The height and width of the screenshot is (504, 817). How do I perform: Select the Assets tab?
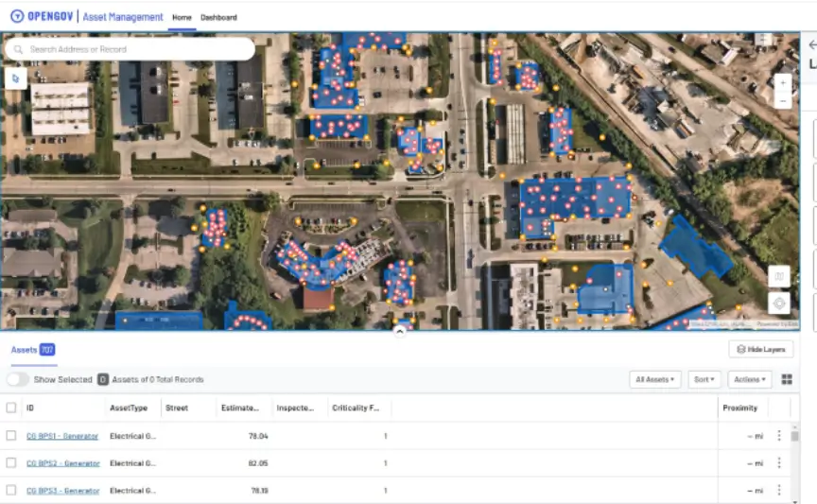point(33,350)
